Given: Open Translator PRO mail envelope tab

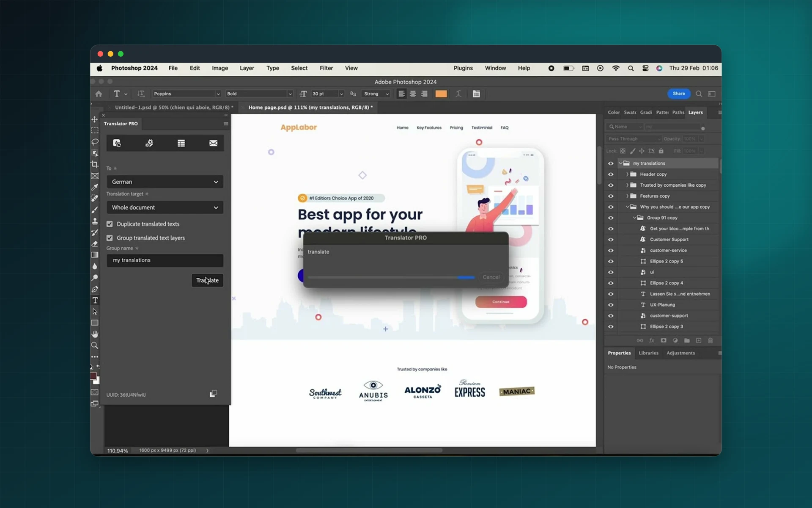Looking at the screenshot, I should tap(213, 143).
